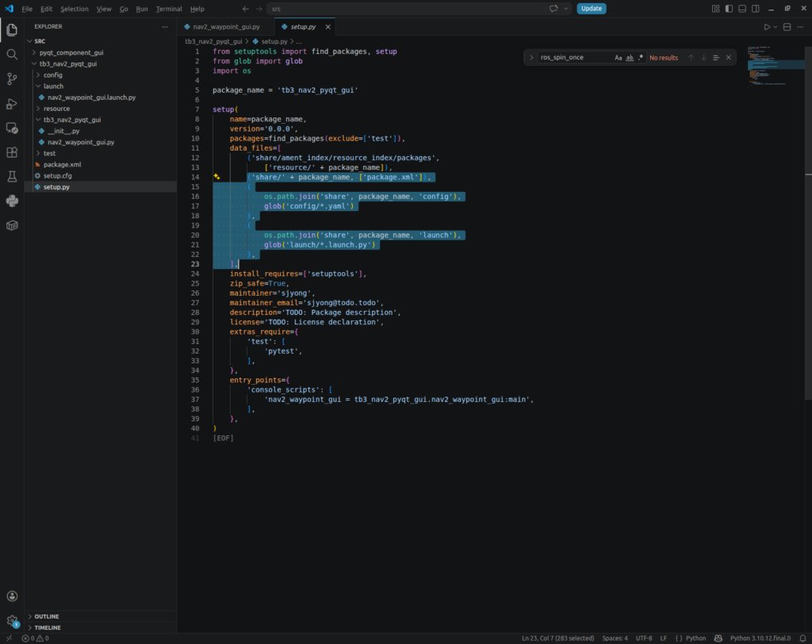Open Explorer views and more actions ellipsis

[165, 26]
